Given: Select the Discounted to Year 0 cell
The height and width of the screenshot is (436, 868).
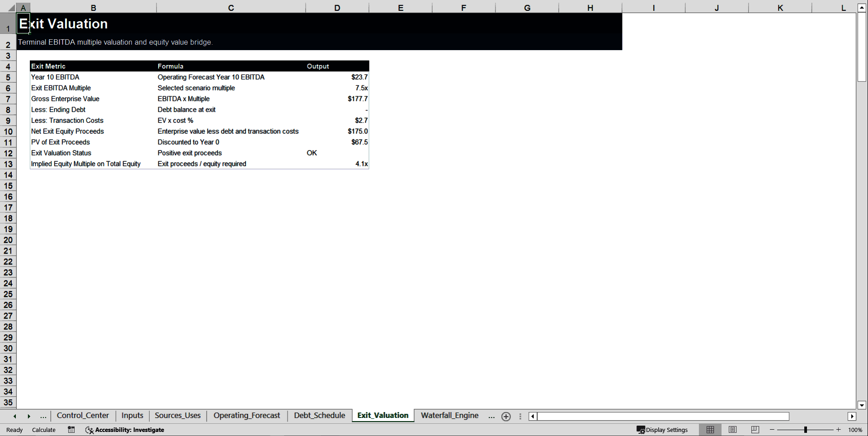Looking at the screenshot, I should (x=231, y=142).
